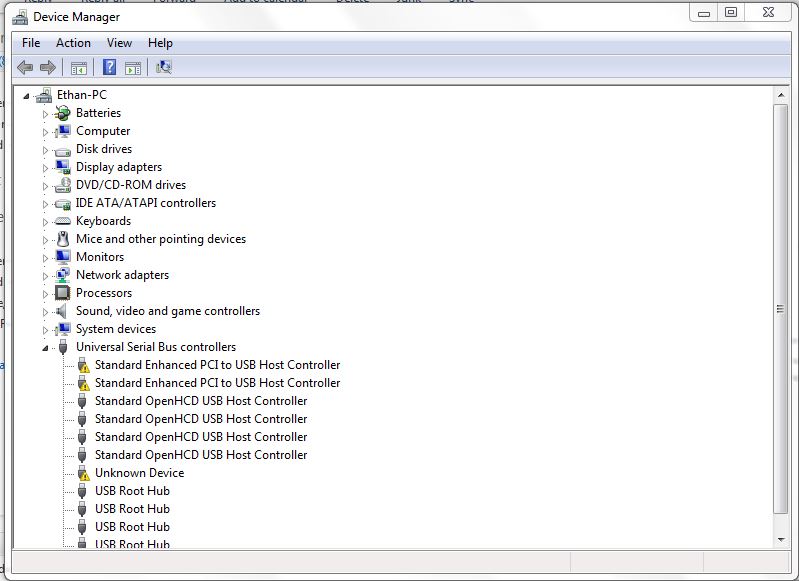Select the Batteries category
Viewport: 799px width, 581px height.
[98, 113]
